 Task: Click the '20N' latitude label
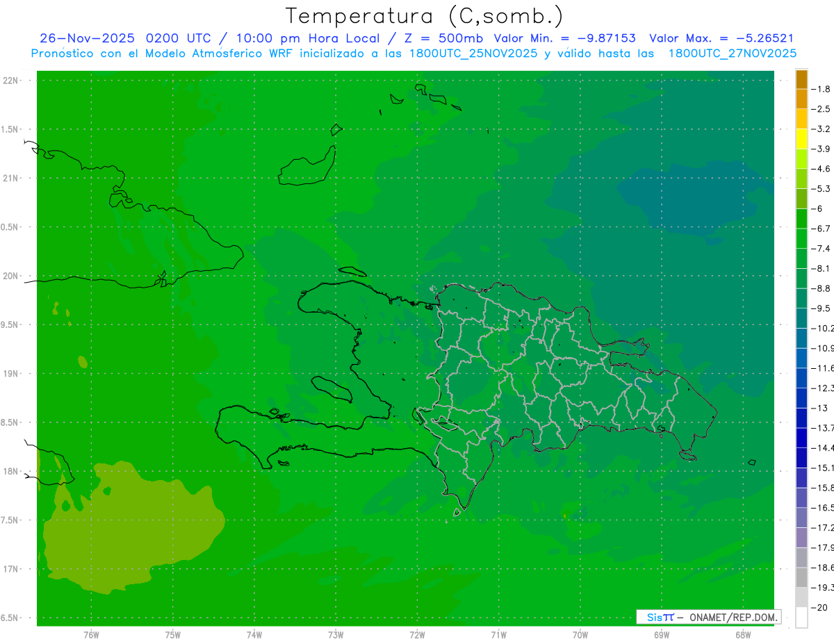pyautogui.click(x=10, y=276)
